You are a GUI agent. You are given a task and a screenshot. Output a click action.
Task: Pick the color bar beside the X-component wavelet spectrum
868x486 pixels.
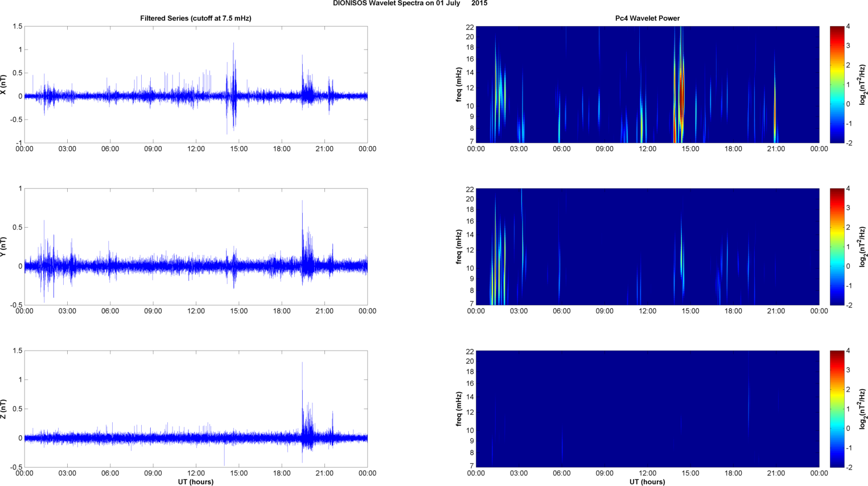coord(837,85)
